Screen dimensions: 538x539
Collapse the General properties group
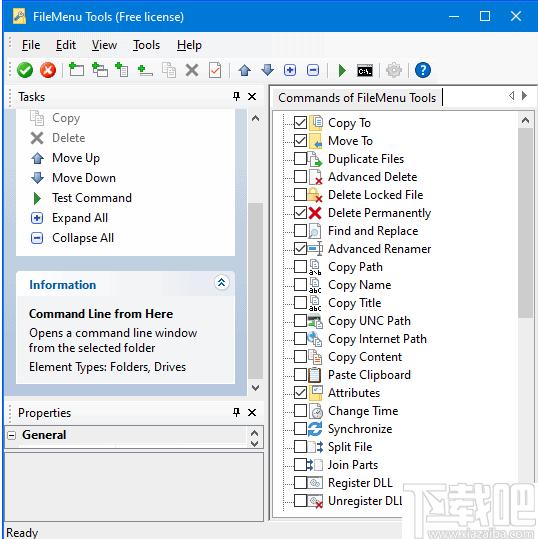[x=12, y=435]
